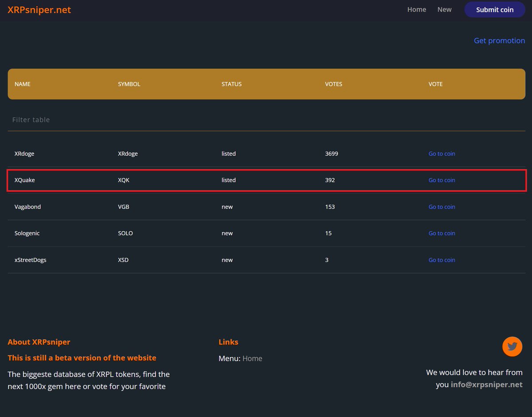532x417 pixels.
Task: Click the listed status of XQuake
Action: coord(229,180)
